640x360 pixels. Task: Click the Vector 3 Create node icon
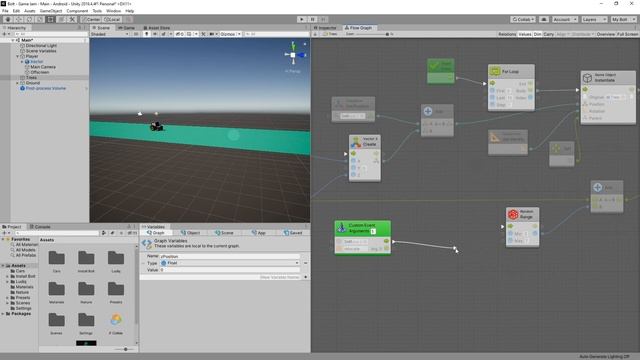pyautogui.click(x=356, y=142)
